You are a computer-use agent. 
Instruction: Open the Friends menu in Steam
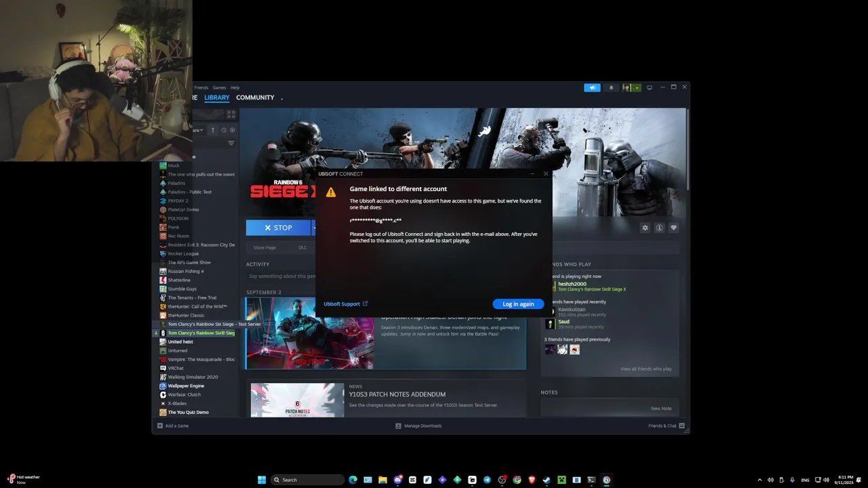(x=201, y=87)
